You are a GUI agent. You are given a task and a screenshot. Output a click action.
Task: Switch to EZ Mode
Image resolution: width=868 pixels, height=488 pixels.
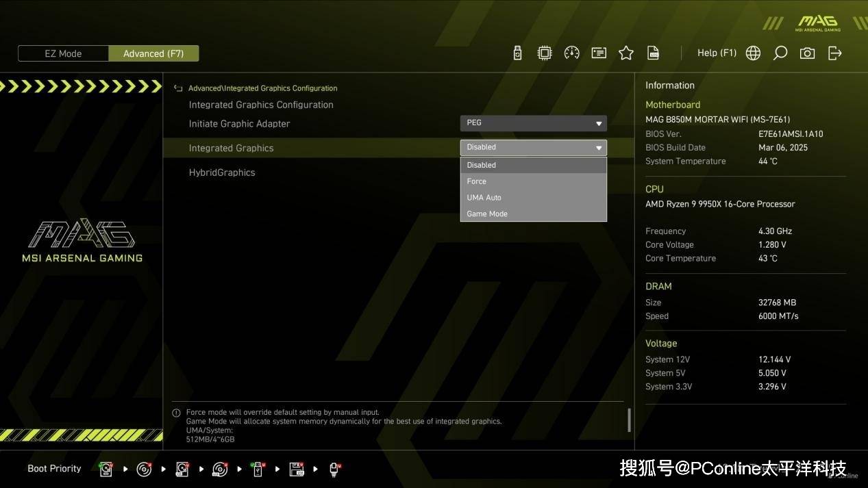click(63, 53)
